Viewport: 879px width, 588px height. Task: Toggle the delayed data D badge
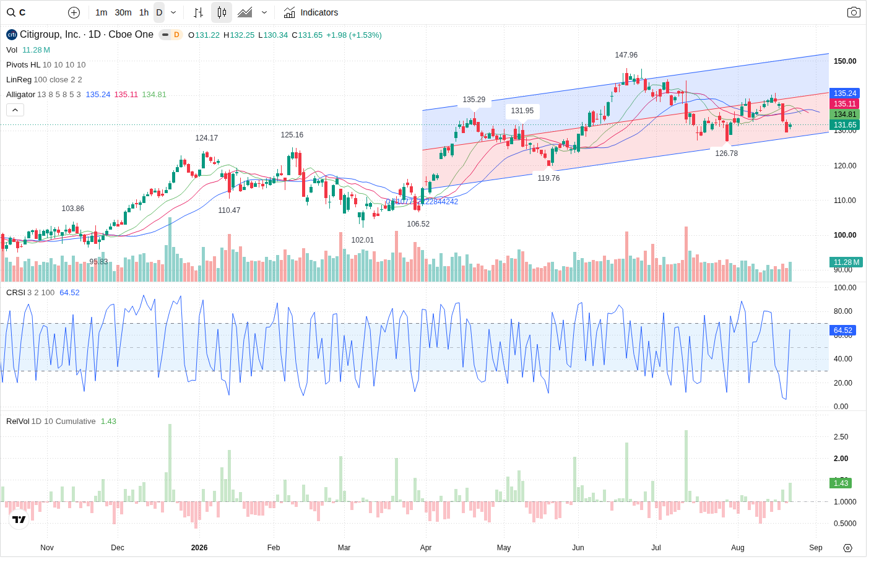(176, 35)
